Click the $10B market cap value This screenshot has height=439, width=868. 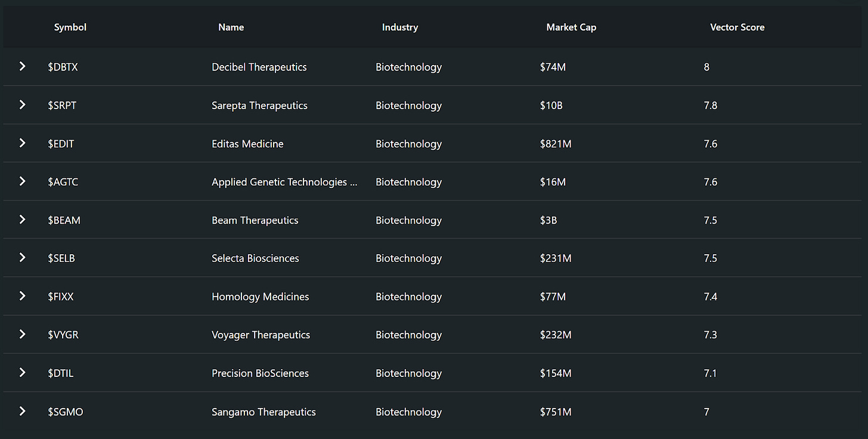(551, 105)
